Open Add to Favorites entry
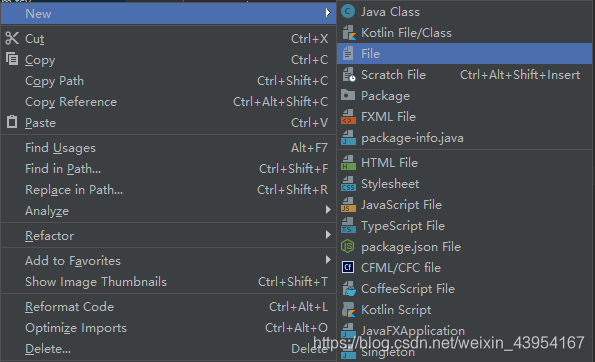The height and width of the screenshot is (362, 595). [x=168, y=261]
